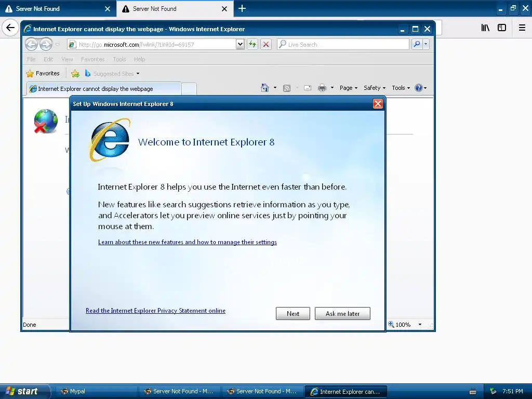Click the Next button in IE8 setup

292,313
